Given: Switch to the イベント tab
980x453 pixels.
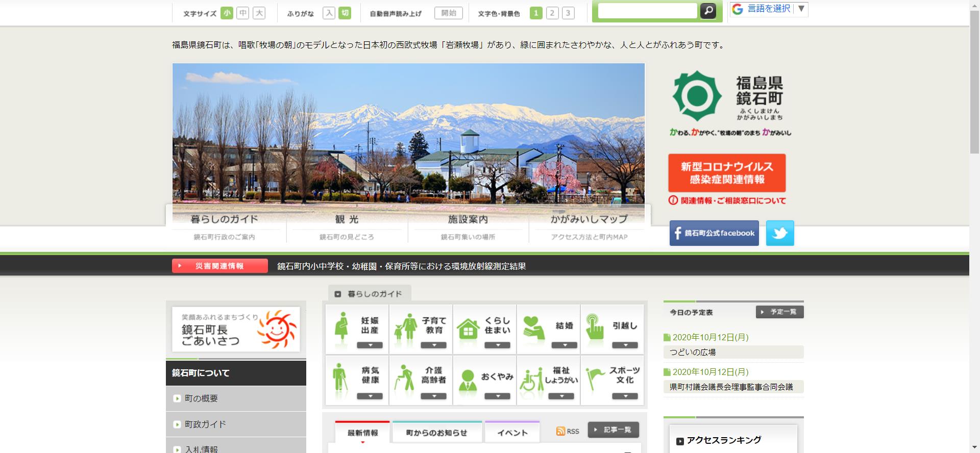Looking at the screenshot, I should point(512,432).
